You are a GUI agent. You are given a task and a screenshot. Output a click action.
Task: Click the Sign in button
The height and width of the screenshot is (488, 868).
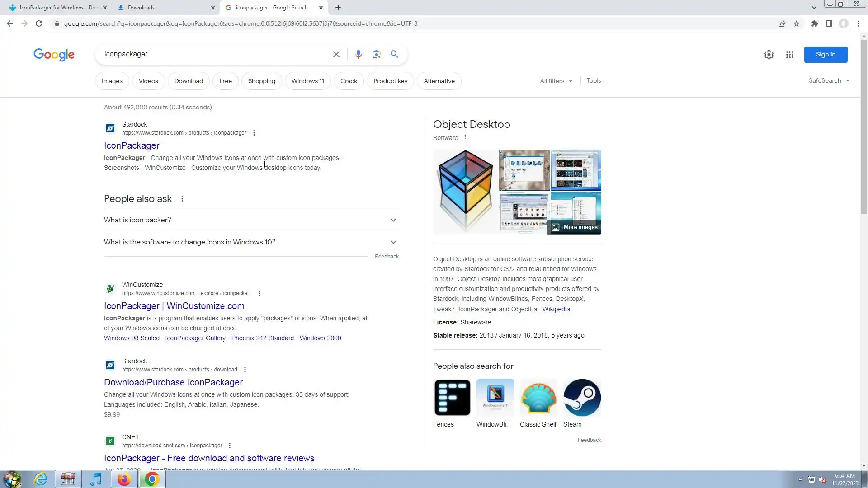(x=825, y=55)
